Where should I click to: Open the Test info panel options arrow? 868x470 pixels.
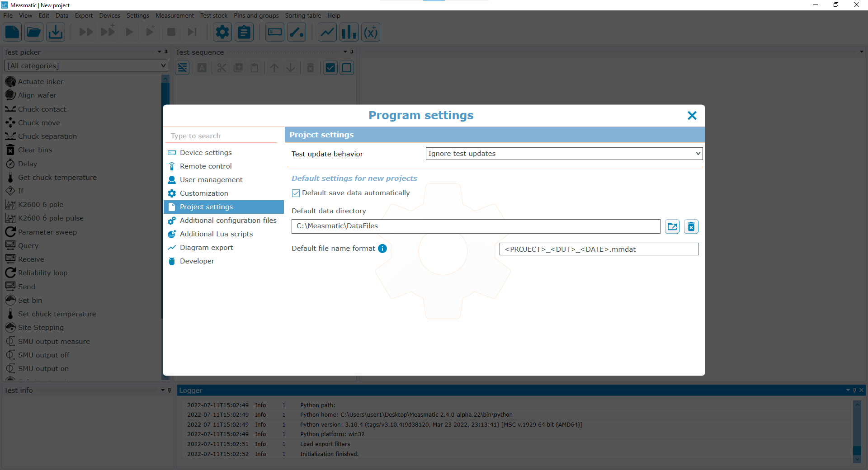pyautogui.click(x=163, y=390)
